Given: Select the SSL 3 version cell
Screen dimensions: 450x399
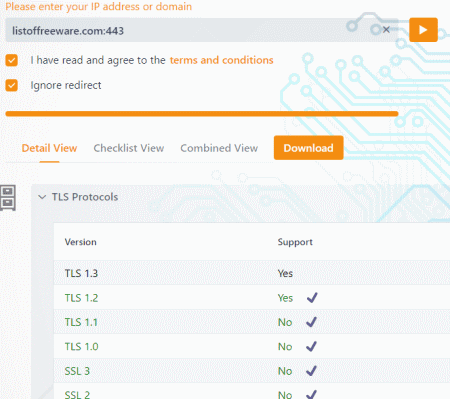Looking at the screenshot, I should 77,371.
